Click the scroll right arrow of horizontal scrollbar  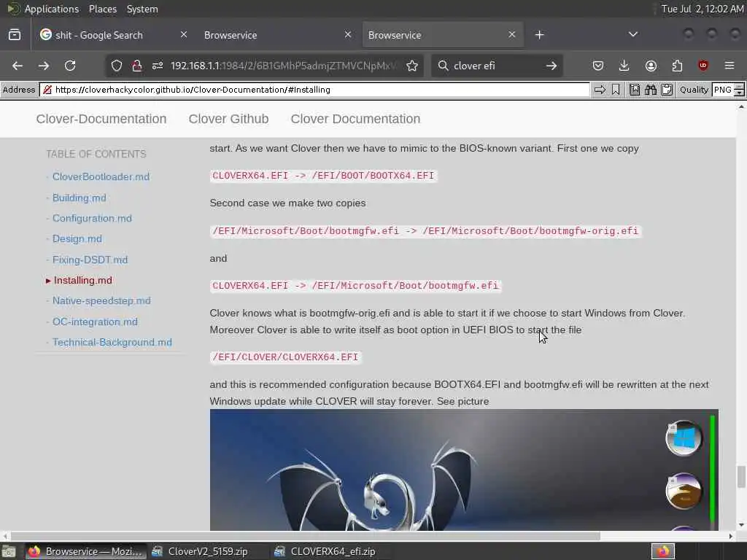point(731,536)
